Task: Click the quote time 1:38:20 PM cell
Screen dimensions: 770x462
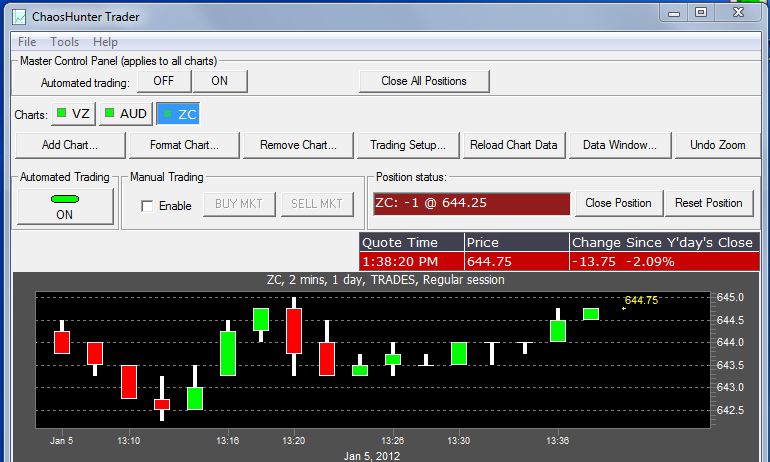Action: [412, 262]
